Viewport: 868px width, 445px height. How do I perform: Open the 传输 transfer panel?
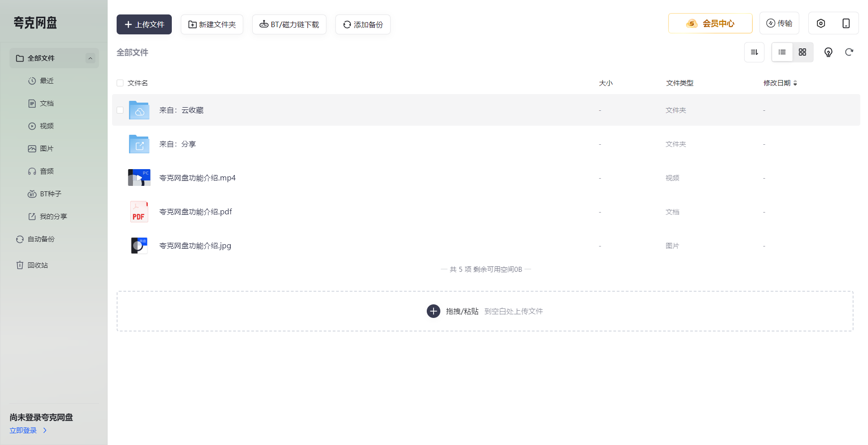[779, 23]
